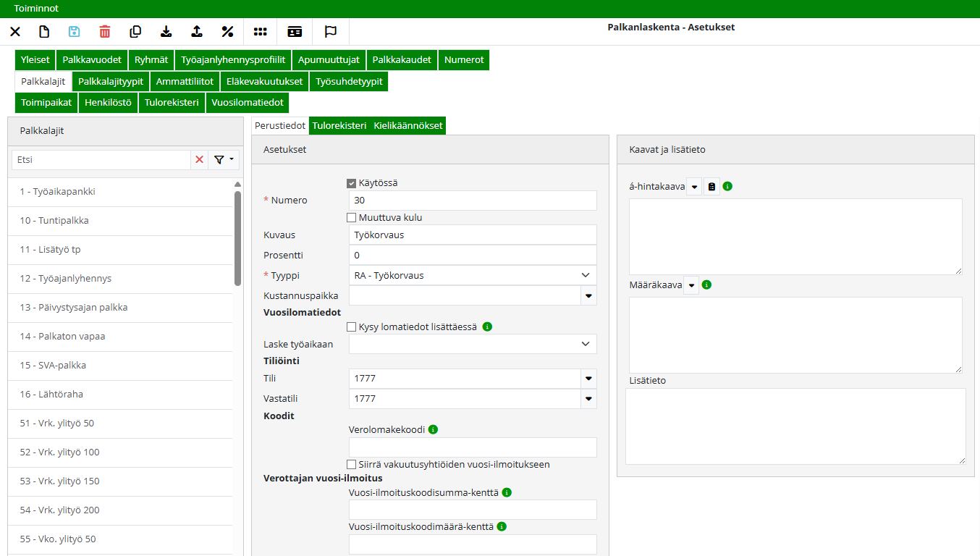Click the Prosentti input field
This screenshot has width=980, height=556.
(473, 255)
